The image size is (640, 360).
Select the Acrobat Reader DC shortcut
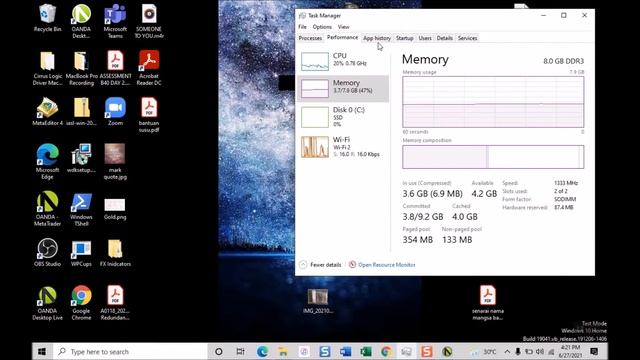[x=149, y=68]
